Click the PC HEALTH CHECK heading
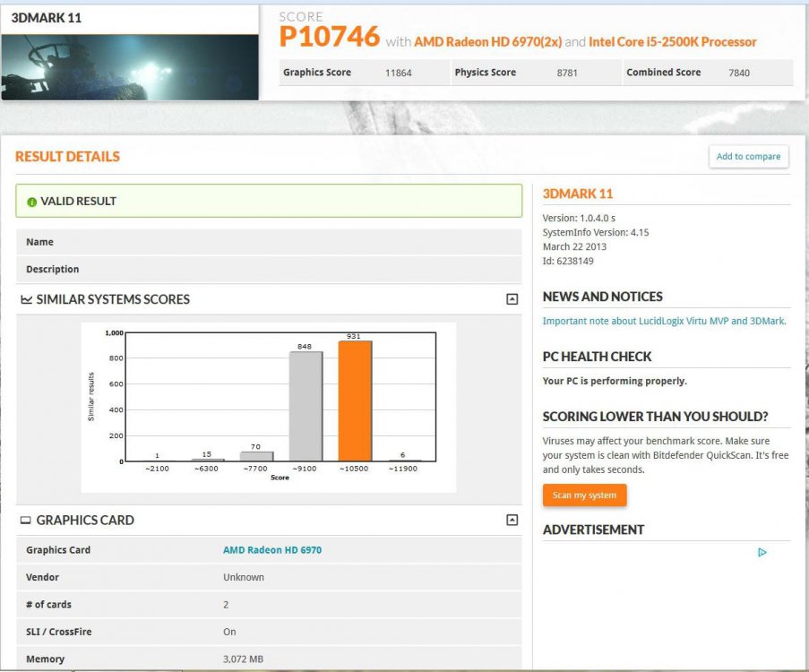 (x=597, y=357)
